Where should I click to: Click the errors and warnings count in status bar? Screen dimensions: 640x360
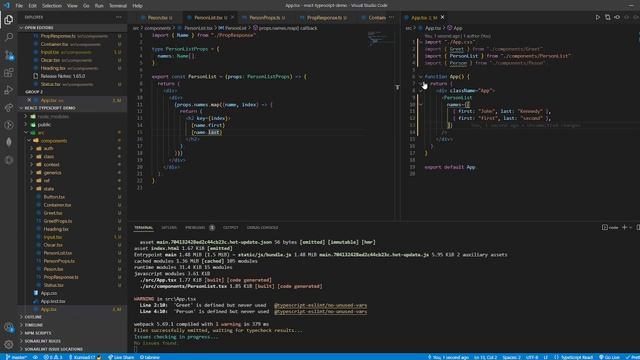(x=53, y=357)
